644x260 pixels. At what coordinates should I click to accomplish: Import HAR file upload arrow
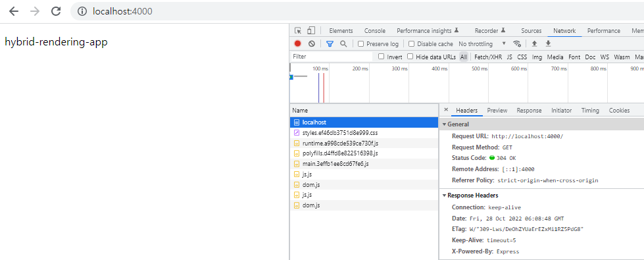[534, 43]
